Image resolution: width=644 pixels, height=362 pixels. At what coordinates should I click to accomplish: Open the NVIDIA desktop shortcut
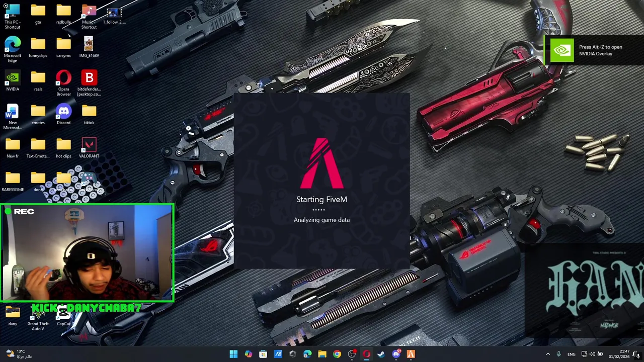click(13, 81)
